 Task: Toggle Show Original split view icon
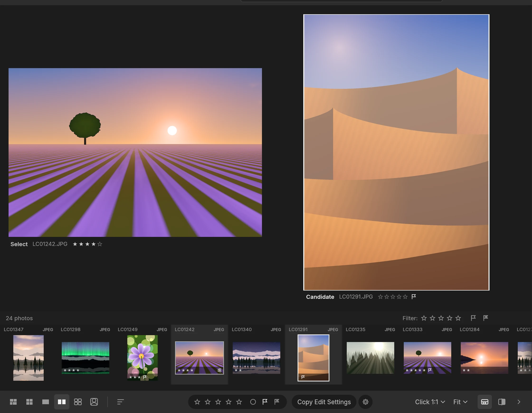[x=502, y=402]
